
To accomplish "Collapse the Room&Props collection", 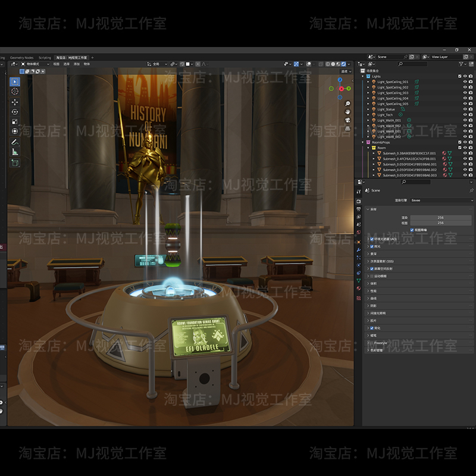I will click(x=363, y=142).
